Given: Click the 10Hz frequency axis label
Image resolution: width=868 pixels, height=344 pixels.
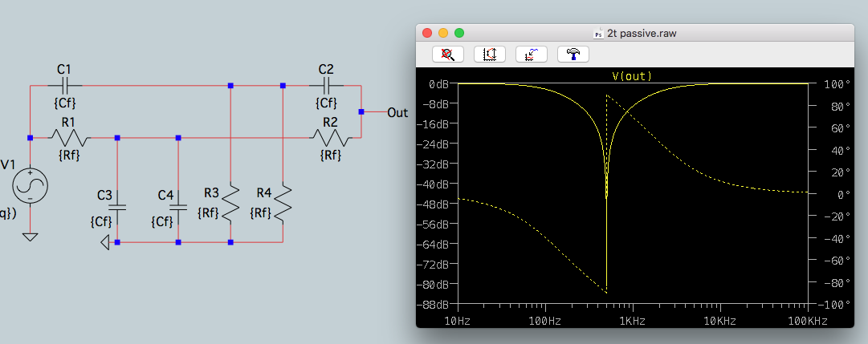Looking at the screenshot, I should (x=459, y=322).
